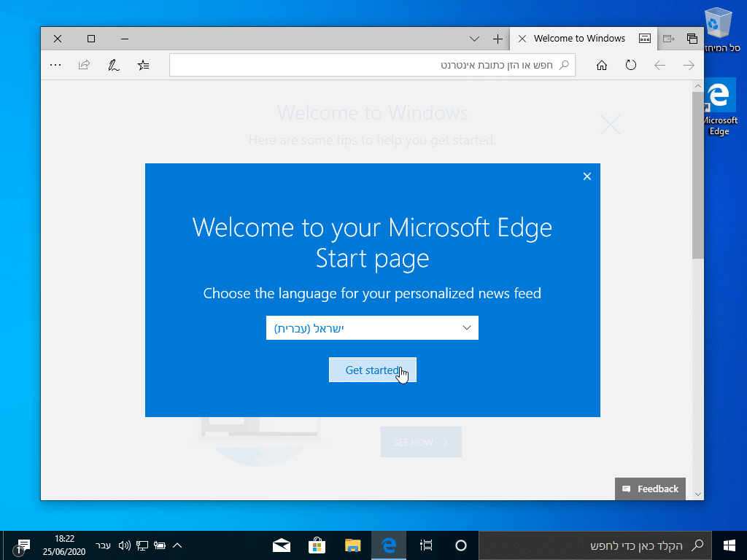This screenshot has width=747, height=560.
Task: Refresh the current page
Action: click(x=631, y=66)
